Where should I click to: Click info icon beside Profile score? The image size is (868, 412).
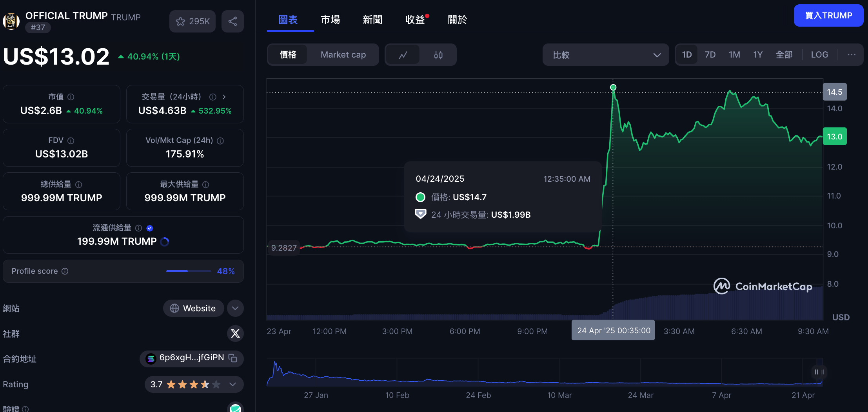[65, 271]
